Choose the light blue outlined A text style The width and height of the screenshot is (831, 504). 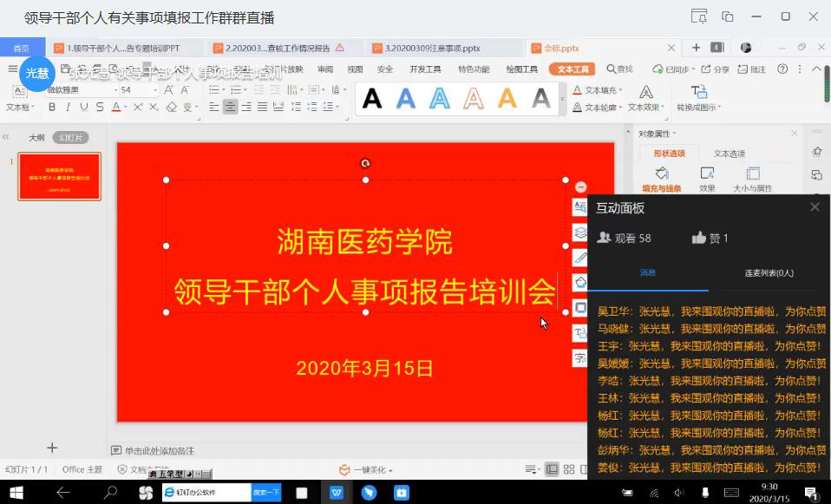[x=439, y=99]
